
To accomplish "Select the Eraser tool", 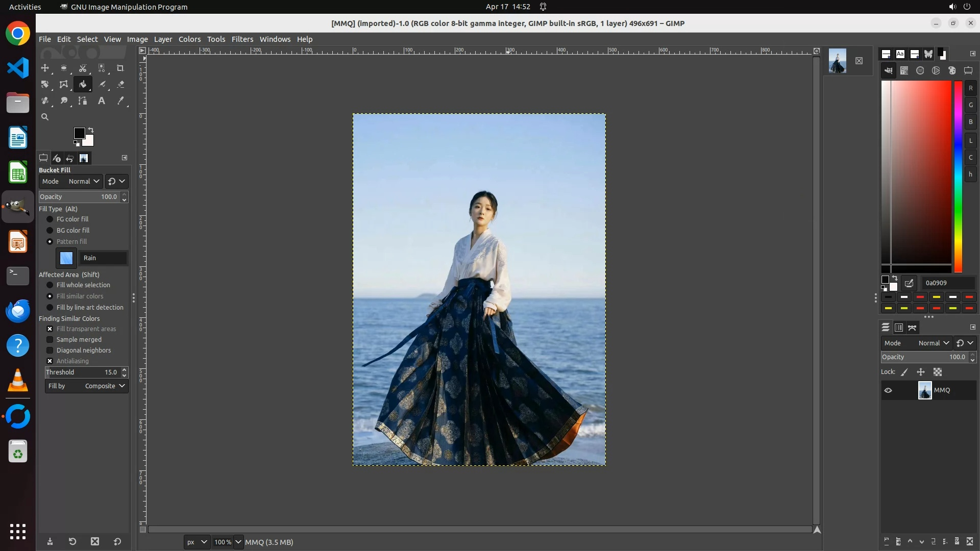I will (120, 84).
